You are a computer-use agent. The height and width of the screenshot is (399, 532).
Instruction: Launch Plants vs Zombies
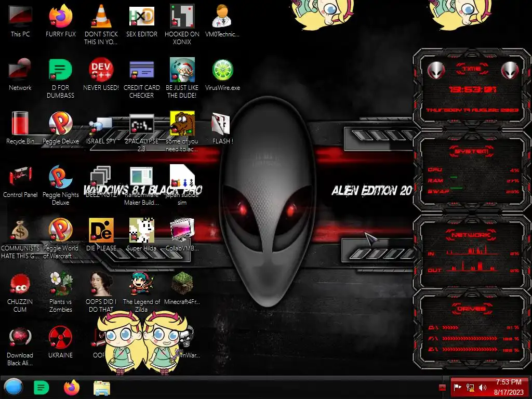click(60, 292)
